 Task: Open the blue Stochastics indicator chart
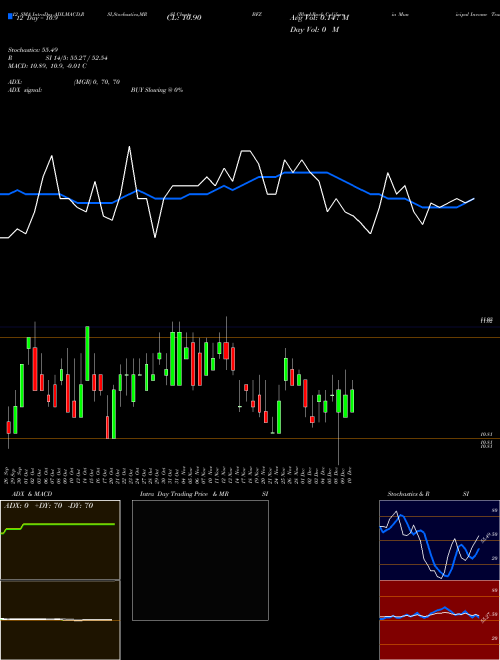coord(439,540)
